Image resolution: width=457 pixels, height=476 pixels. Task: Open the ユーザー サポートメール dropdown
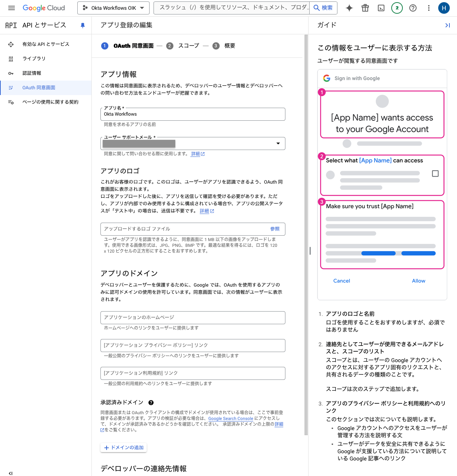pos(278,143)
